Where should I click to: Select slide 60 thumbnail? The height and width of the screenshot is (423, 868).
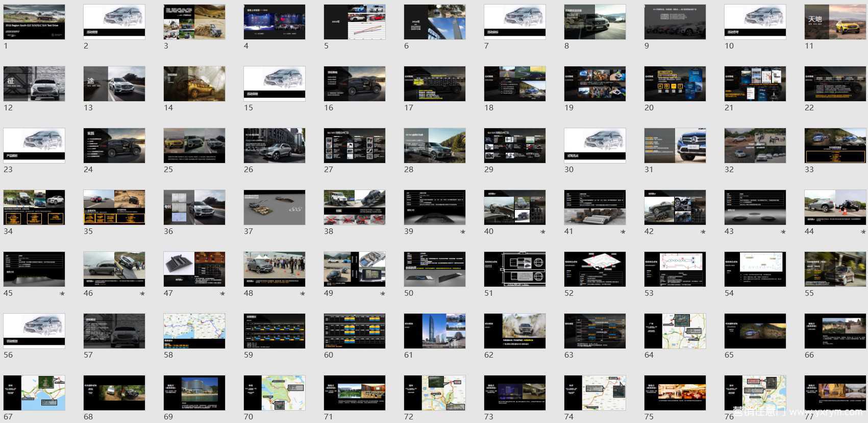point(355,331)
